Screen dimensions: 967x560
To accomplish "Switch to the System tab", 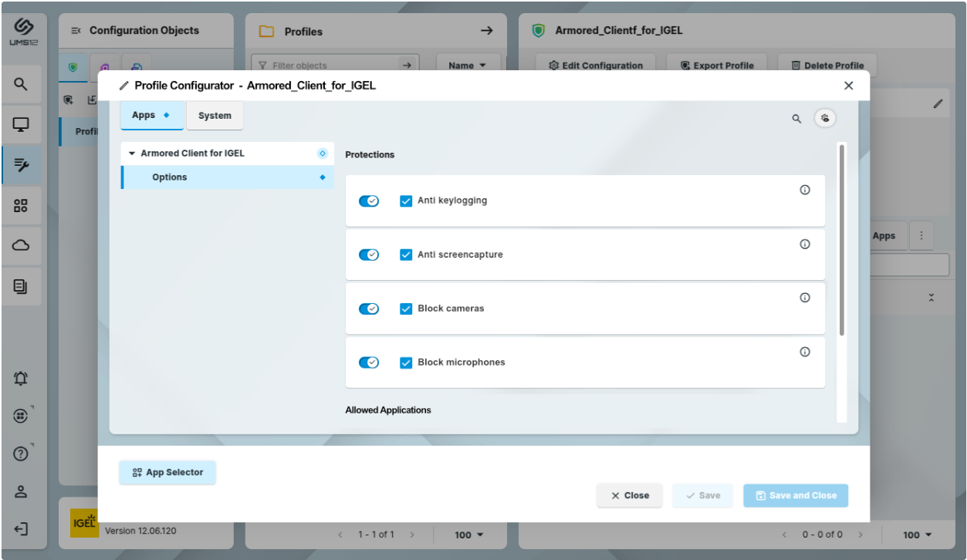I will (215, 116).
